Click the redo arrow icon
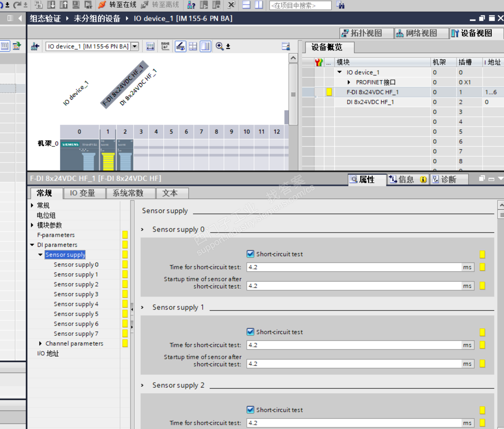The width and height of the screenshot is (504, 429). point(17,5)
